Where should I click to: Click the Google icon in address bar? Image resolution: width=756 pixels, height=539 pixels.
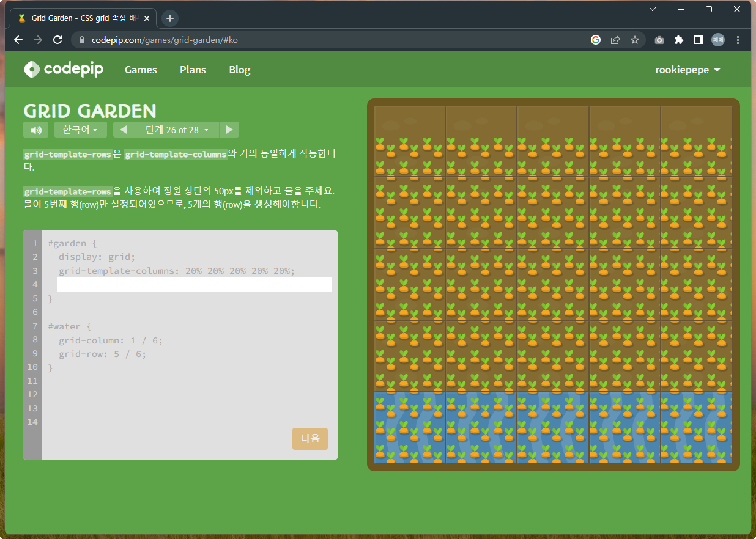coord(596,40)
